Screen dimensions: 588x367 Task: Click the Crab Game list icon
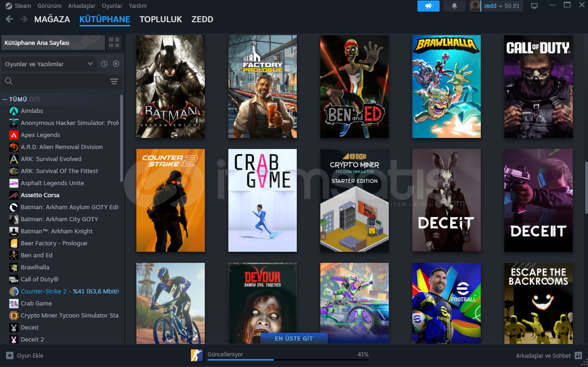pyautogui.click(x=14, y=304)
